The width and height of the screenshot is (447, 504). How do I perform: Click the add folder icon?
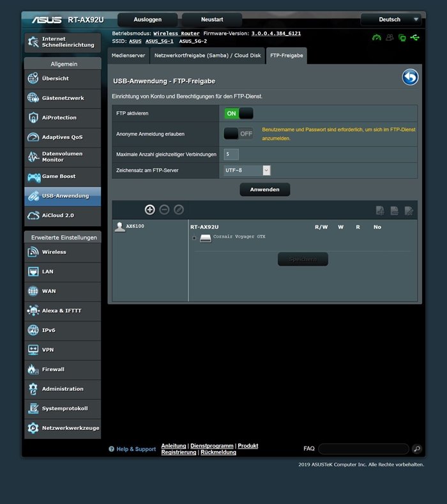coord(380,211)
